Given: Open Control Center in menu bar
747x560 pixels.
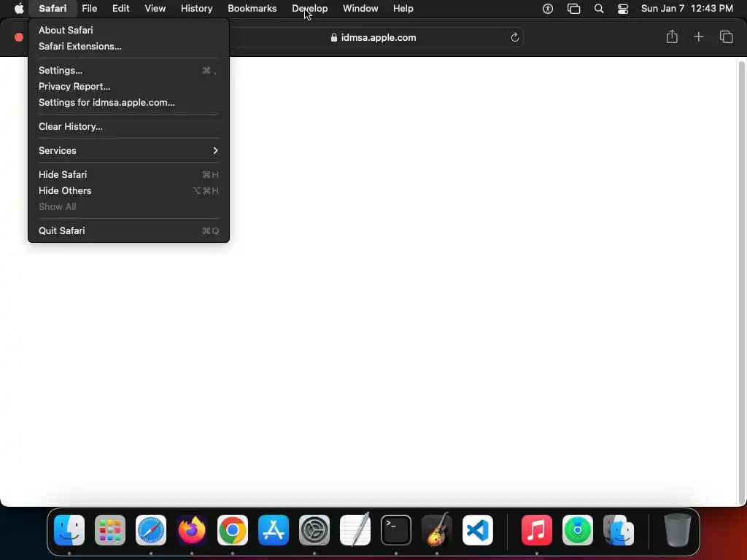Looking at the screenshot, I should (x=623, y=9).
